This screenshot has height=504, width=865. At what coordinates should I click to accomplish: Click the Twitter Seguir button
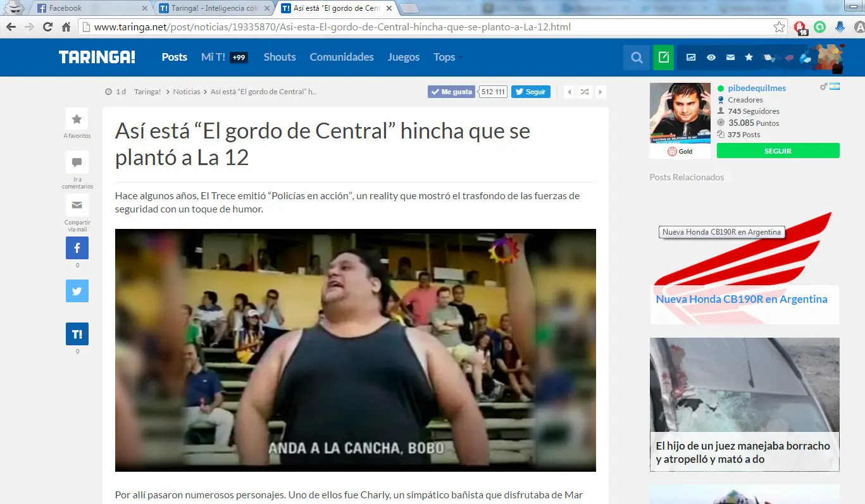pyautogui.click(x=531, y=92)
